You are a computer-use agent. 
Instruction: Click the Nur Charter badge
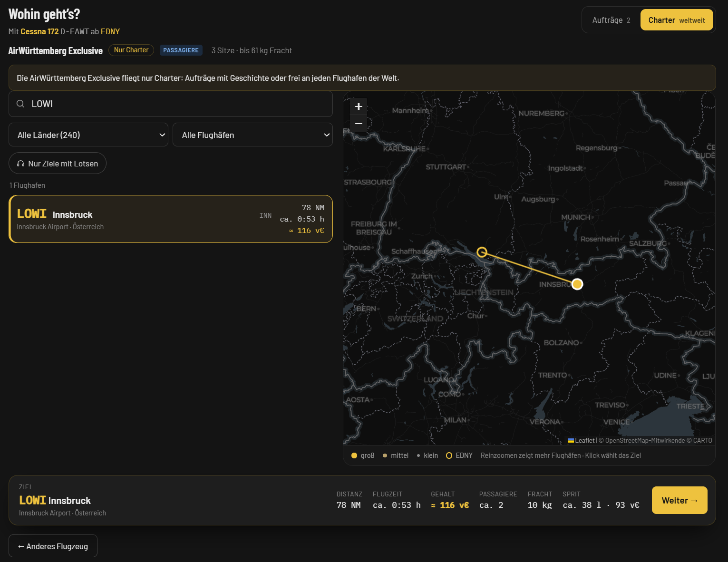[x=131, y=50]
